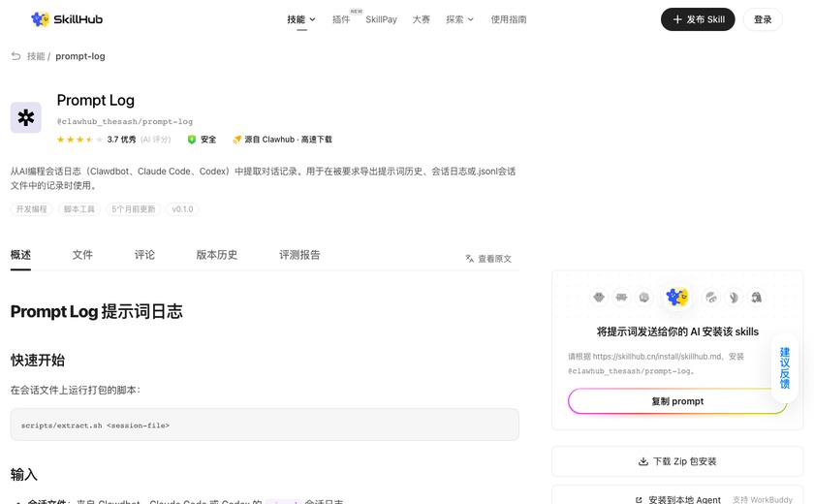This screenshot has width=814, height=504.
Task: Open the SkillHub logo home link
Action: pyautogui.click(x=67, y=19)
